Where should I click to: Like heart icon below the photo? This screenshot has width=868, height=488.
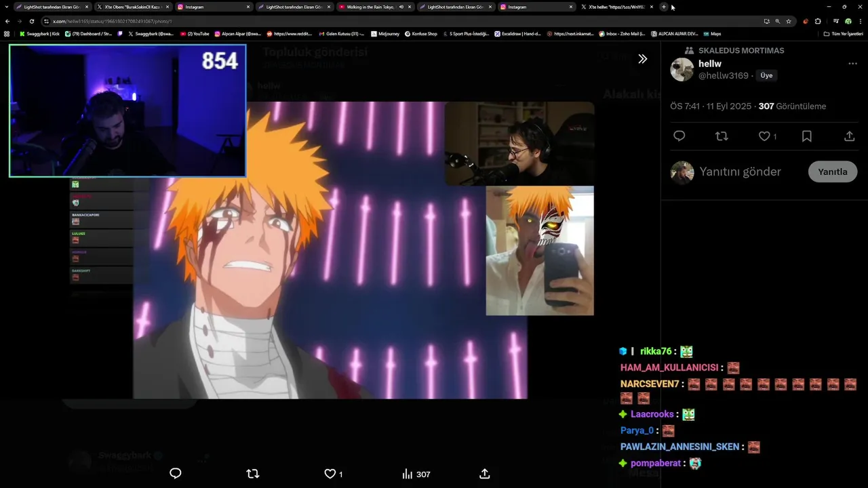[330, 474]
